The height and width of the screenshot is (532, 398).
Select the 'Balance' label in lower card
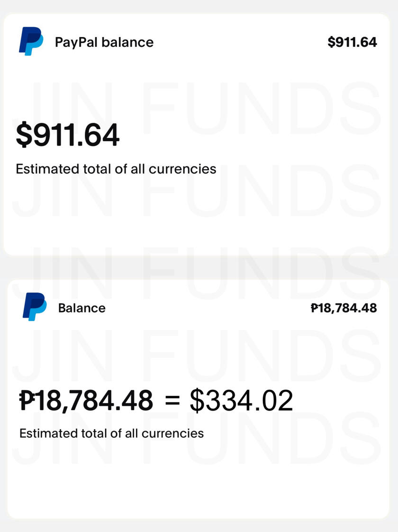coord(81,308)
